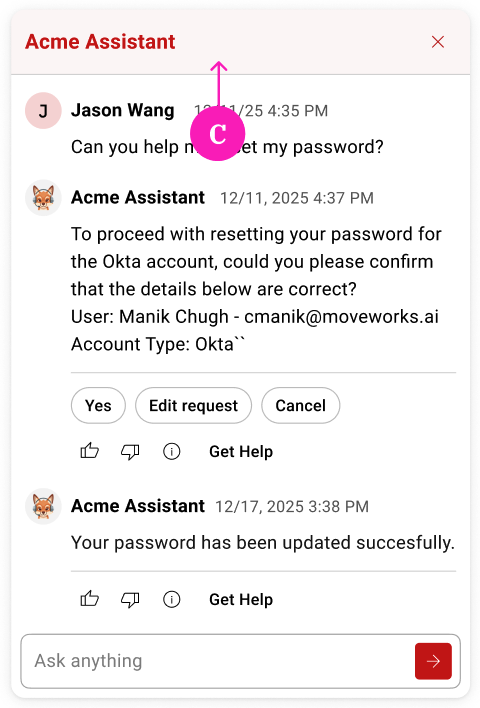This screenshot has height=708, width=480.
Task: Click the Acme Assistant header title
Action: 100,42
